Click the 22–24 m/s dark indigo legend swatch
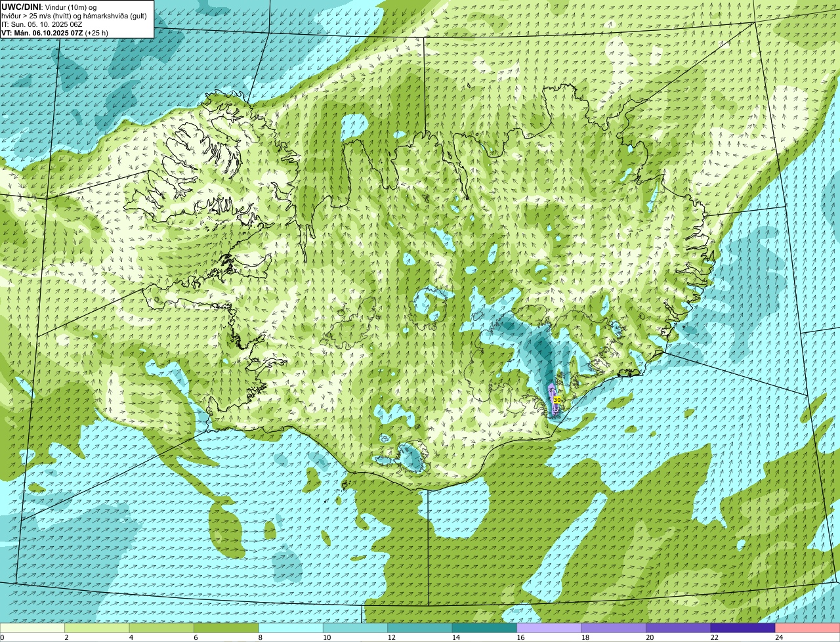The image size is (840, 642). [x=743, y=628]
